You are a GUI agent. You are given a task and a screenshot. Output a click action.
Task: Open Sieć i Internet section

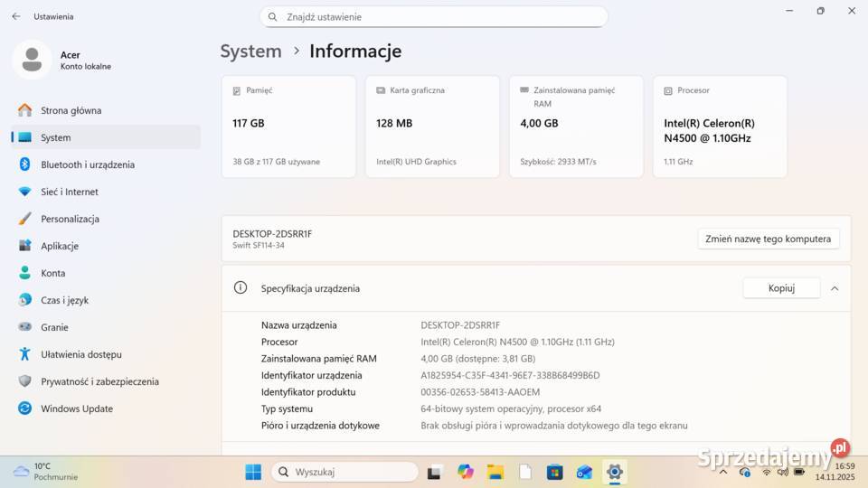tap(69, 192)
